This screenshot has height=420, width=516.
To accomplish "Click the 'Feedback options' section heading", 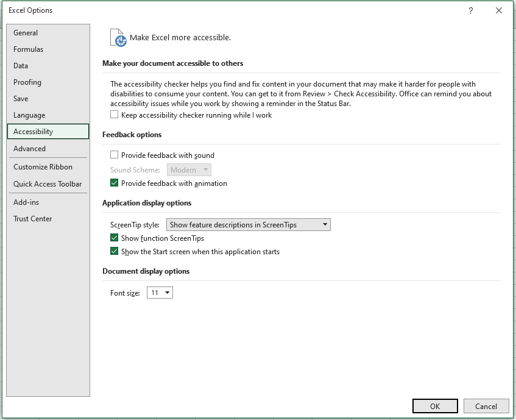I will (132, 135).
